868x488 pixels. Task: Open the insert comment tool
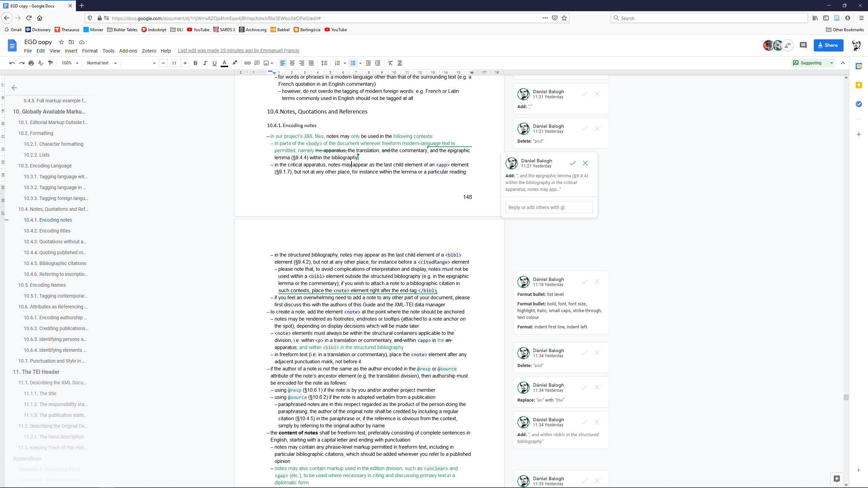pos(257,63)
